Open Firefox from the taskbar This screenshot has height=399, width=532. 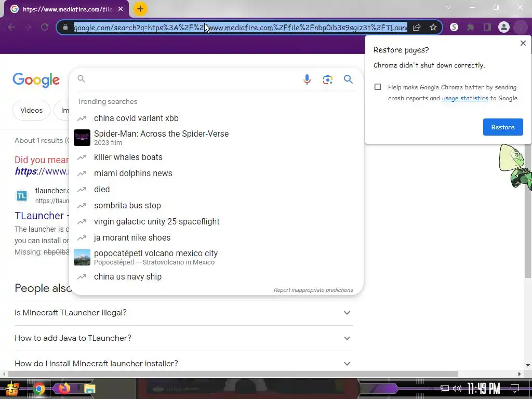(64, 388)
